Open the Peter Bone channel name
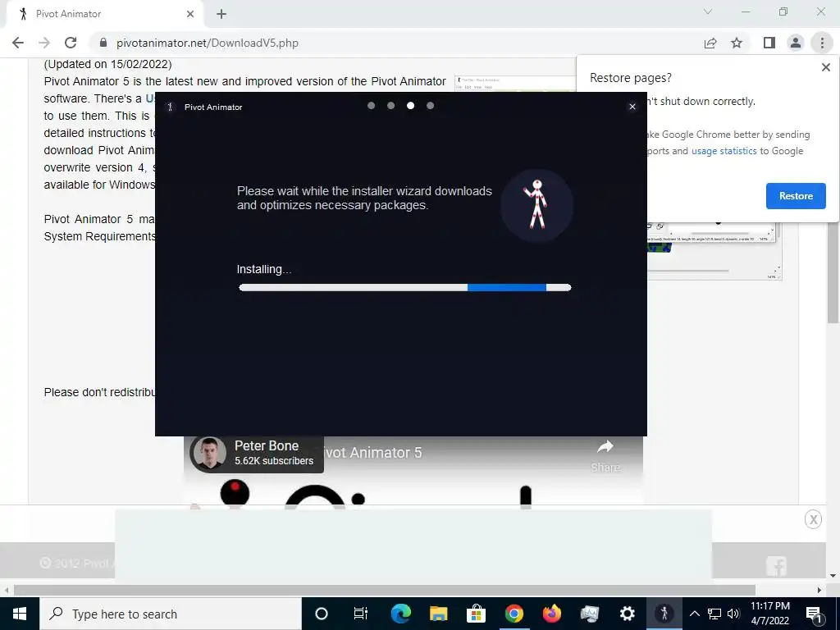Screen dimensions: 840x630 267,445
